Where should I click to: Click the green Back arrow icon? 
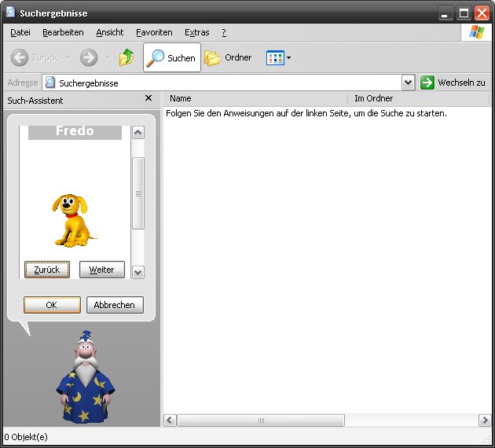20,57
